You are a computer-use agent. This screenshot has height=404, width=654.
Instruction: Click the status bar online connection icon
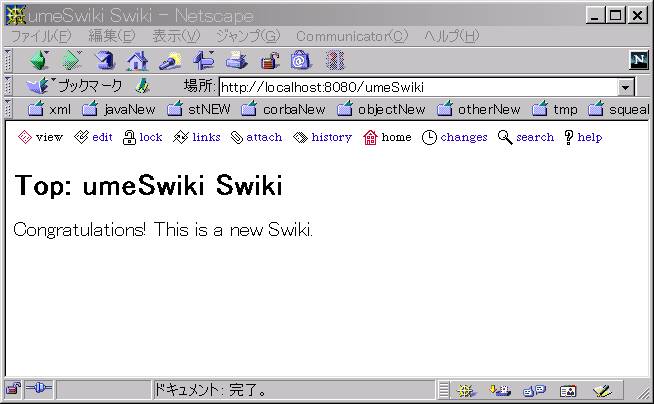[39, 389]
